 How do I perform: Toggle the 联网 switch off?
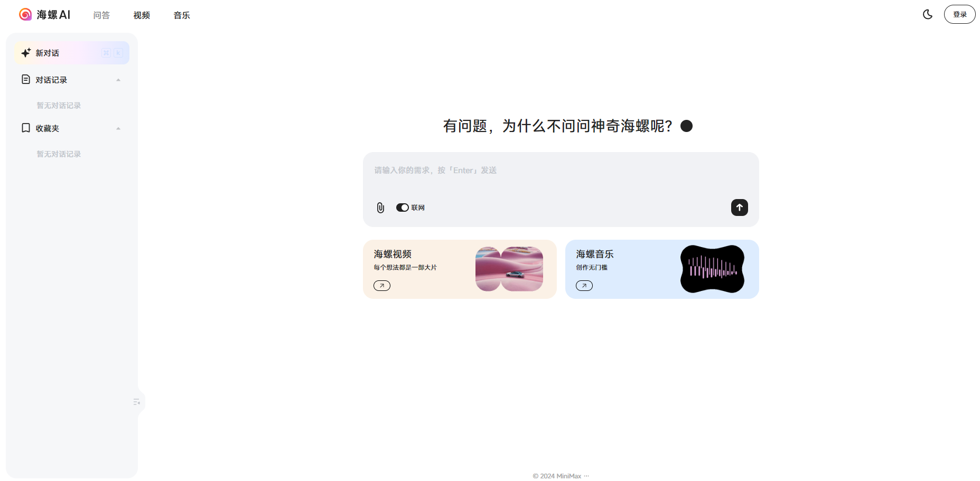tap(403, 208)
